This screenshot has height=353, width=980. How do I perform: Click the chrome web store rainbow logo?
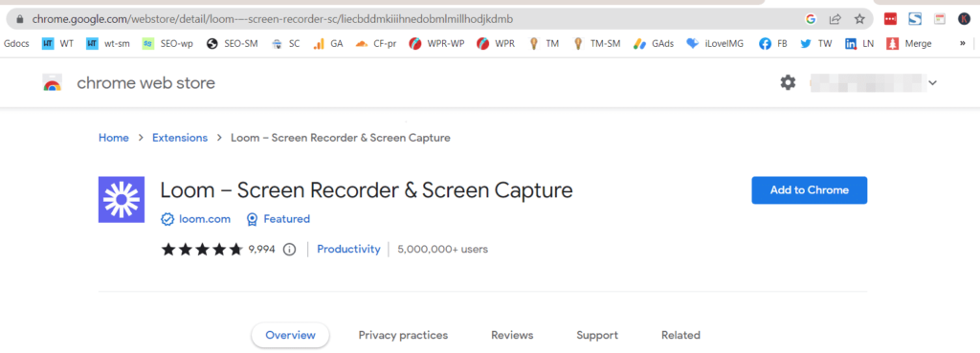53,82
